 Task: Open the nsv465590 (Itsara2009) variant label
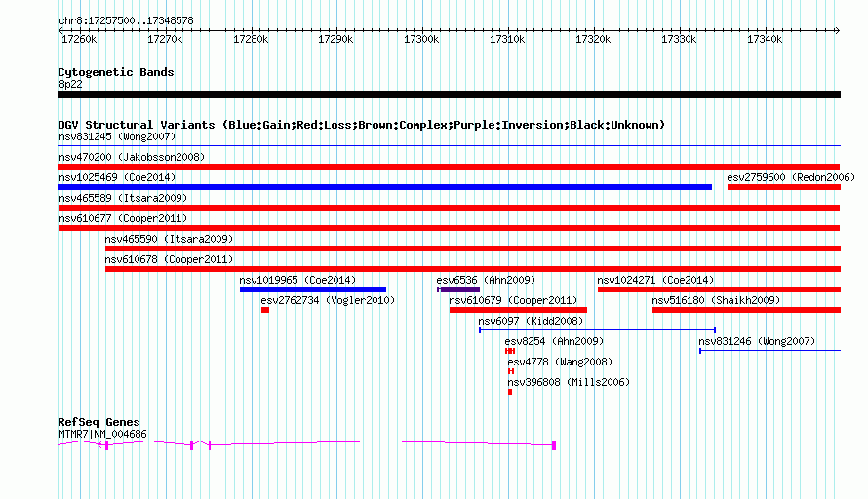[x=169, y=239]
